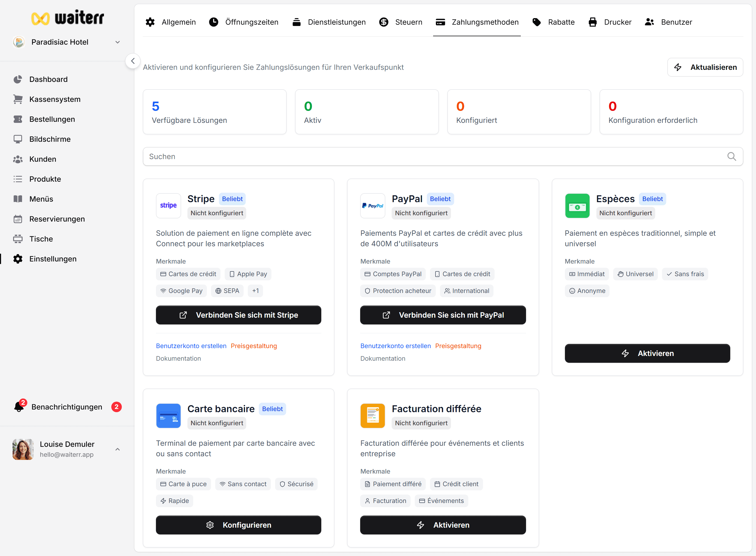
Task: Open PayPal Benutzerkonto erstellen link
Action: pyautogui.click(x=395, y=346)
